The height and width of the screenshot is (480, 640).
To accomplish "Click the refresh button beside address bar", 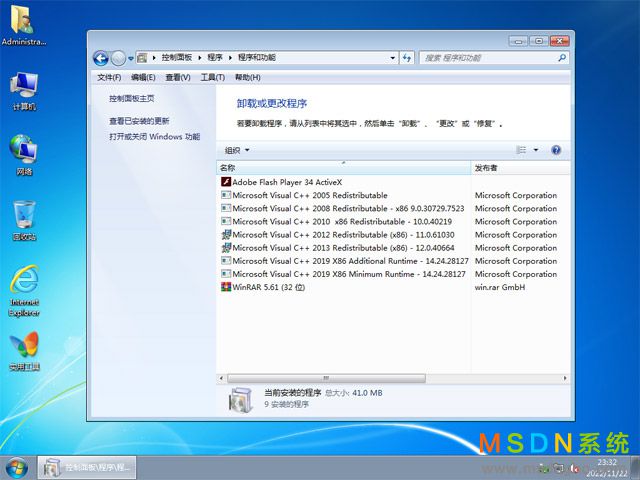I will 407,58.
